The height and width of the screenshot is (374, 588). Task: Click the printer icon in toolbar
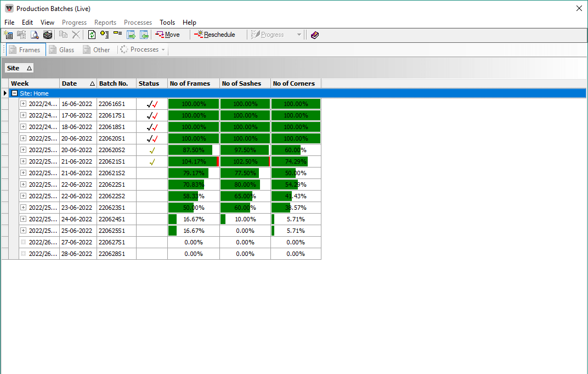[x=48, y=35]
